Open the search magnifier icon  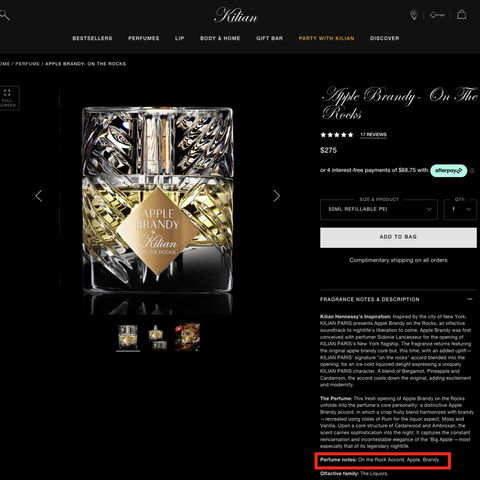coord(5,15)
